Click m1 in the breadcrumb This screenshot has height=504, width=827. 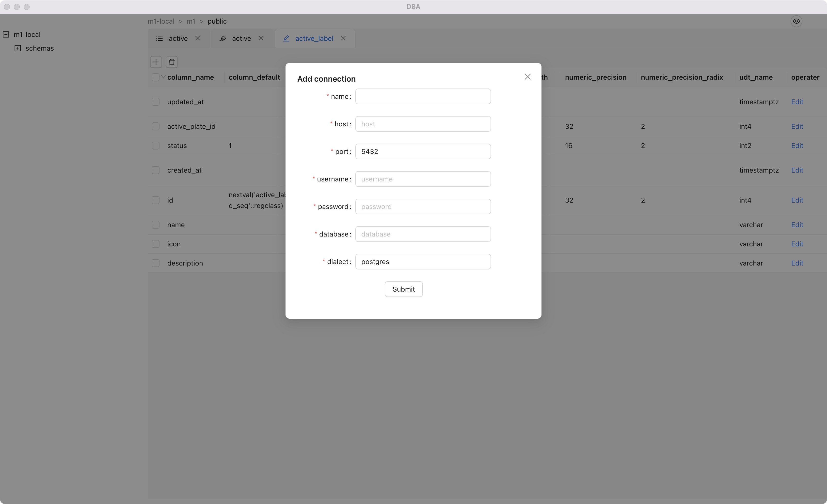(191, 21)
